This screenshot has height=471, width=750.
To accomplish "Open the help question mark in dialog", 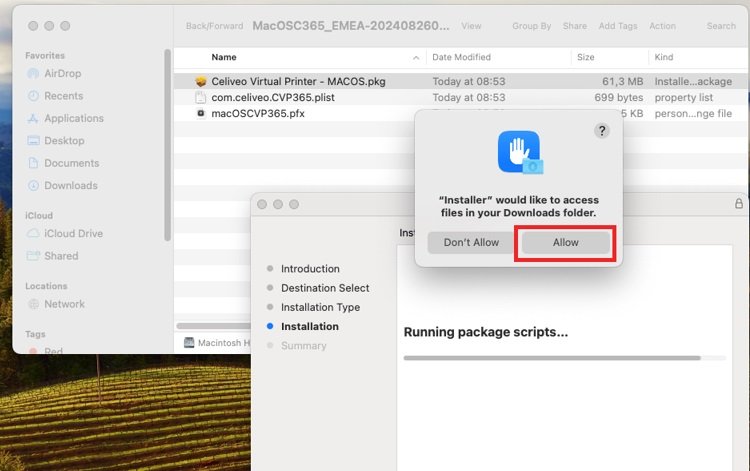I will coord(602,131).
